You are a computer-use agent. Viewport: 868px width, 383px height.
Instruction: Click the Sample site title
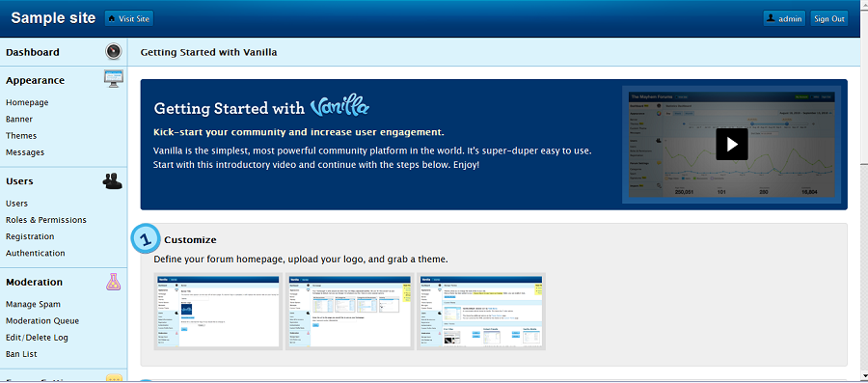pos(53,17)
